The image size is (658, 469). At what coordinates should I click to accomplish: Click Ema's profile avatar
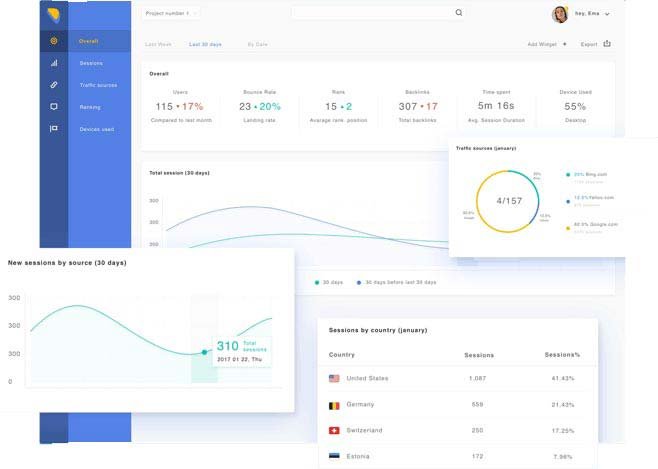pyautogui.click(x=560, y=14)
